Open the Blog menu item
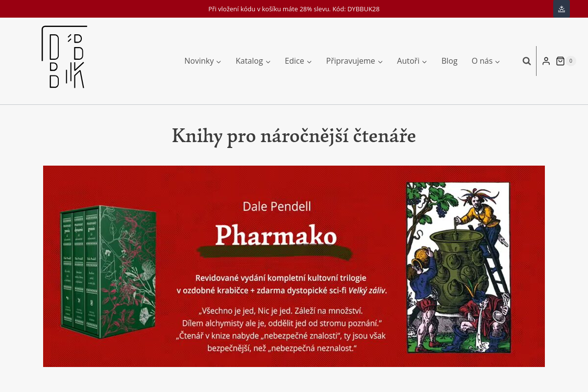Screen dimensions: 588x392 449,61
